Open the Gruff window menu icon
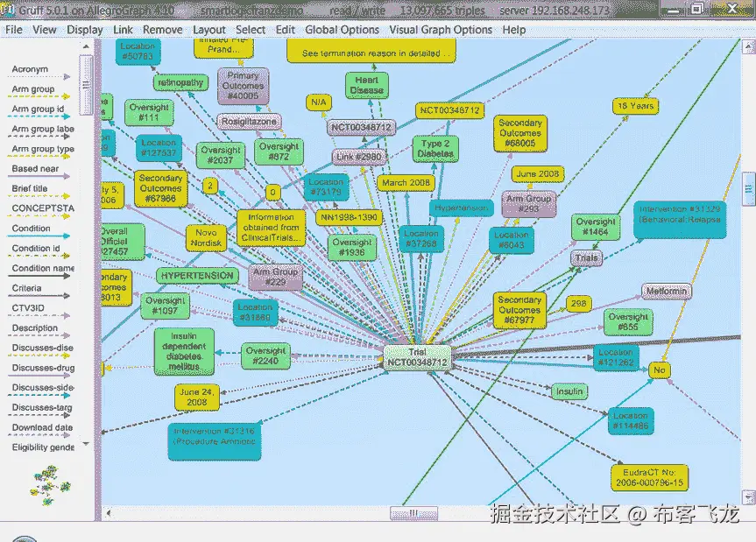 pyautogui.click(x=9, y=10)
